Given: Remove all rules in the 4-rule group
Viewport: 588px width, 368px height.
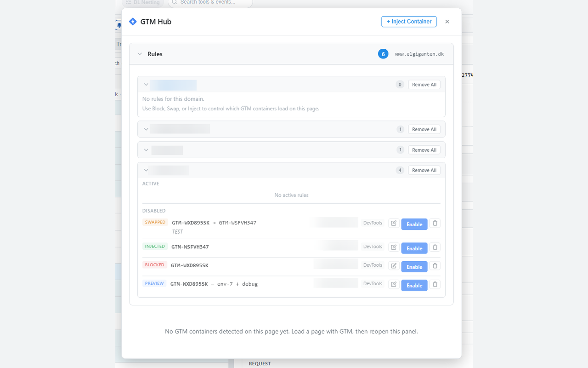Looking at the screenshot, I should point(424,170).
